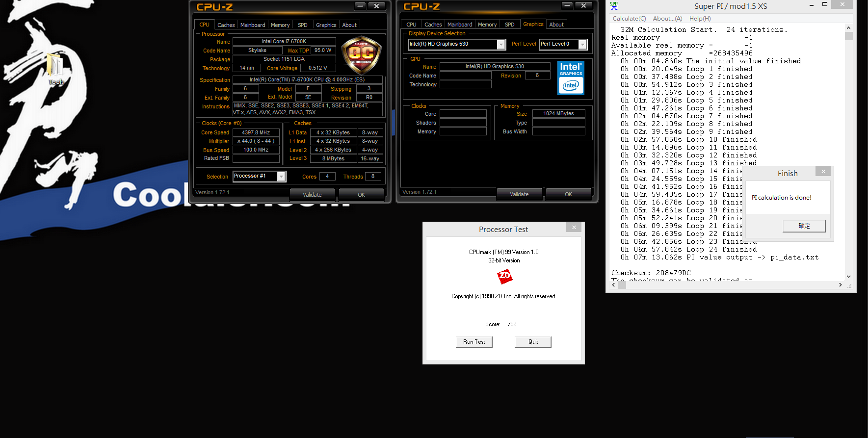Image resolution: width=868 pixels, height=438 pixels.
Task: Click OK in left CPU-Z window
Action: coord(361,195)
